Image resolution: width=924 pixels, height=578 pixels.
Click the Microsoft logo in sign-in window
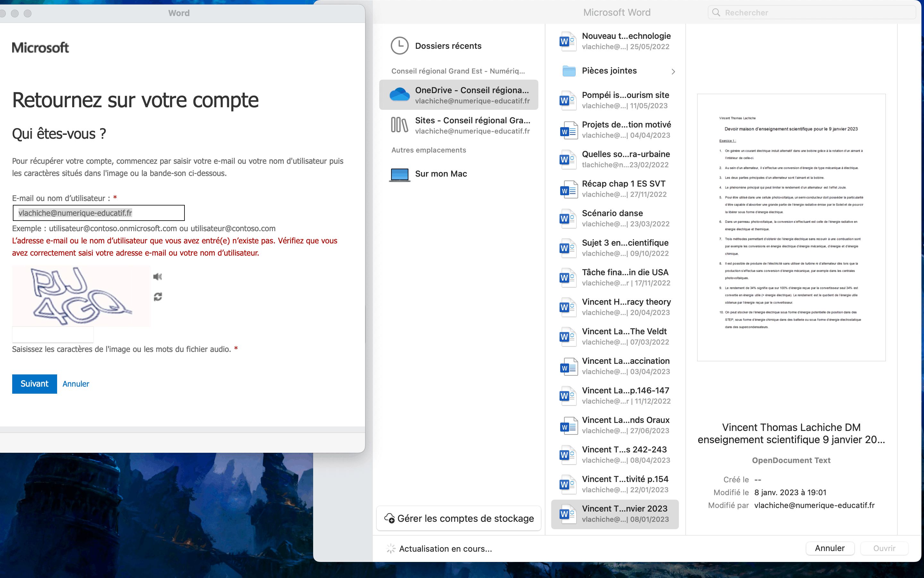[40, 48]
